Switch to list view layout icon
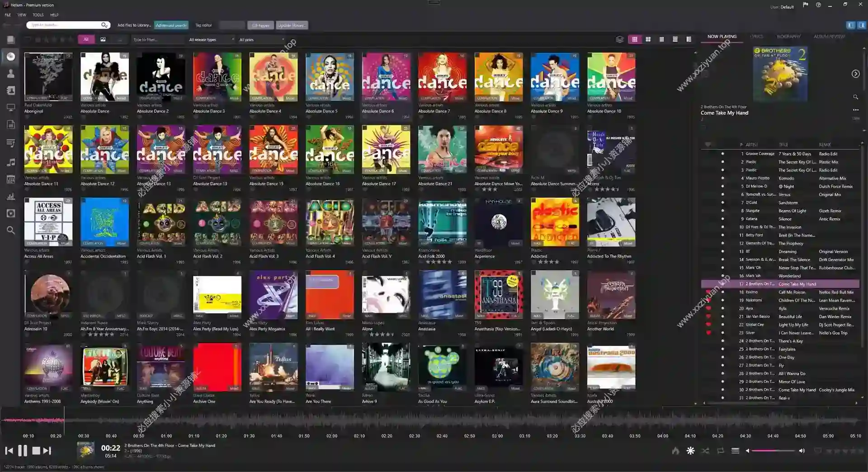The image size is (868, 472). pos(675,39)
